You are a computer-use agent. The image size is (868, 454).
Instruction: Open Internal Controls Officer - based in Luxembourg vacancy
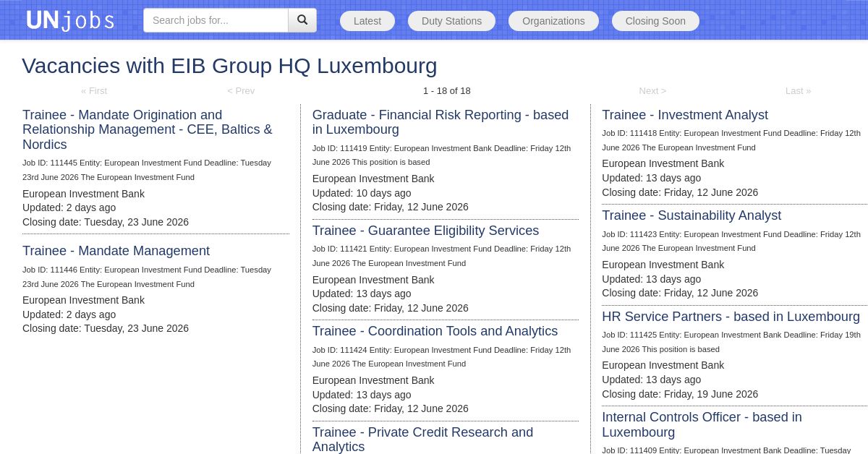click(x=702, y=424)
